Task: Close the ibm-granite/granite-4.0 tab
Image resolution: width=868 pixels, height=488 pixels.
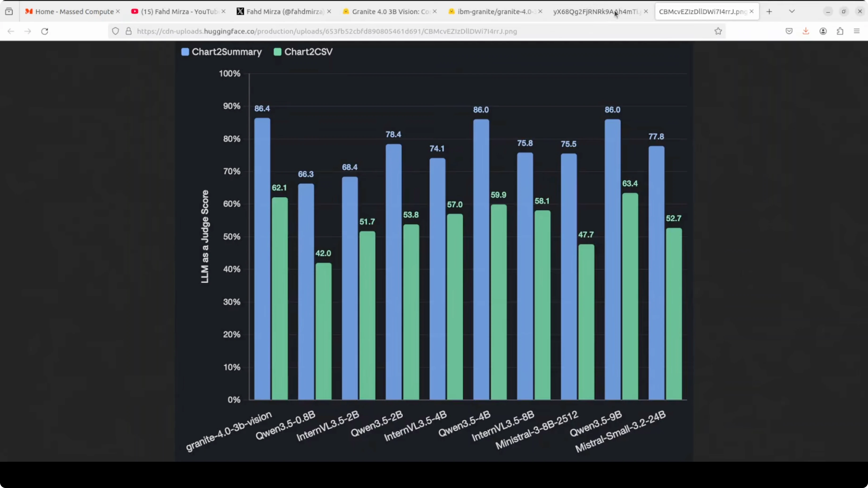Action: point(540,12)
